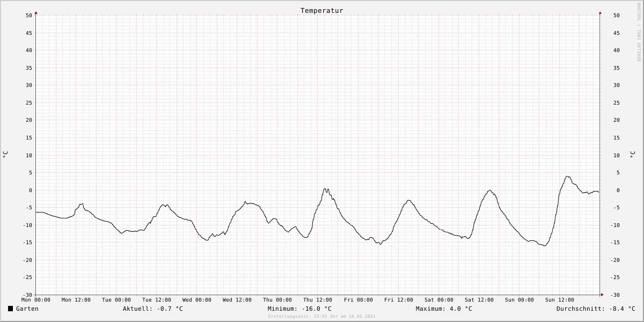Click the "Wed 00:00" time axis label

coord(197,300)
